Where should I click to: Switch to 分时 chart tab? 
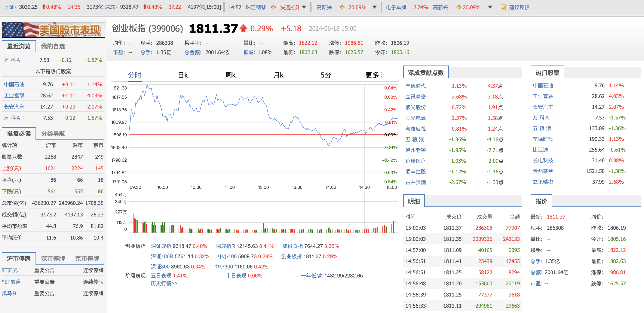(x=135, y=75)
